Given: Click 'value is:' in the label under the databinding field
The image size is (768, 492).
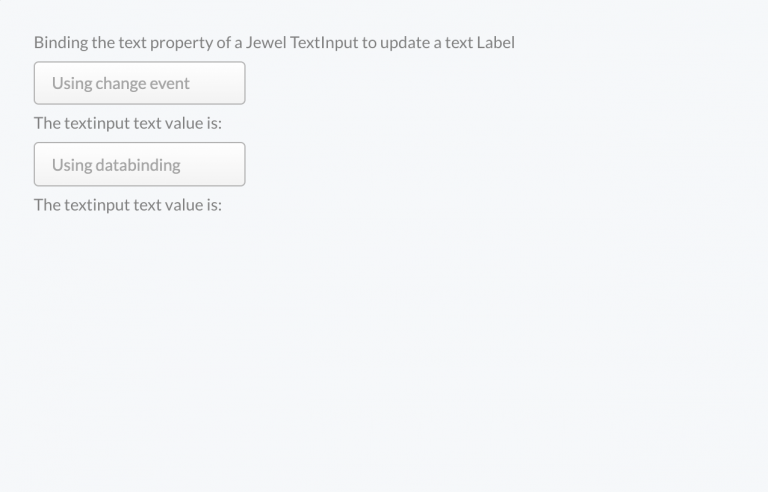Looking at the screenshot, I should coord(192,205).
